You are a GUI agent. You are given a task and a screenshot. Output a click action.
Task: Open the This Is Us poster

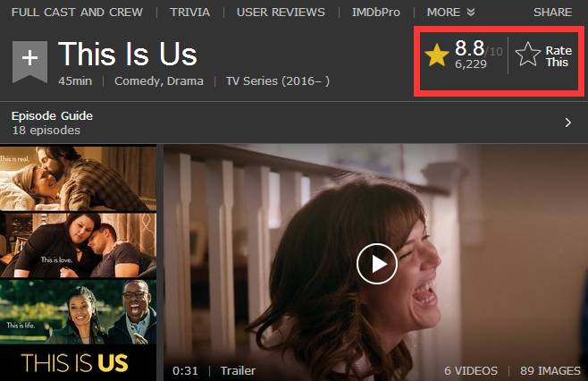[x=78, y=263]
